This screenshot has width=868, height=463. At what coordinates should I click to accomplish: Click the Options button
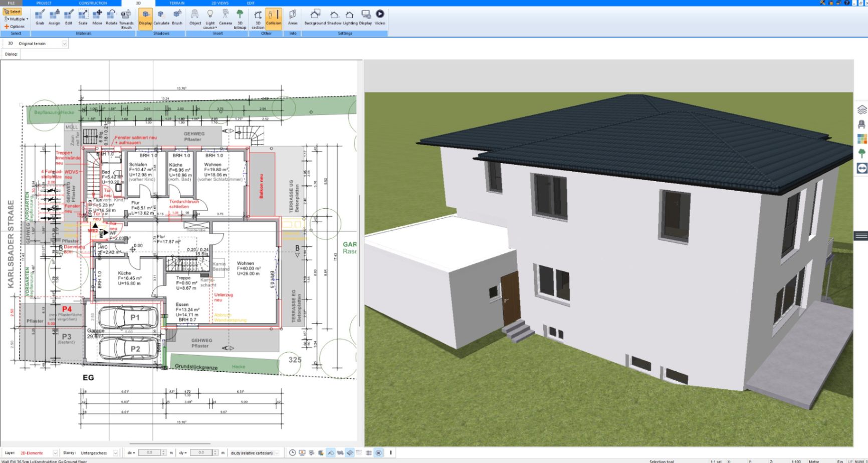[15, 27]
